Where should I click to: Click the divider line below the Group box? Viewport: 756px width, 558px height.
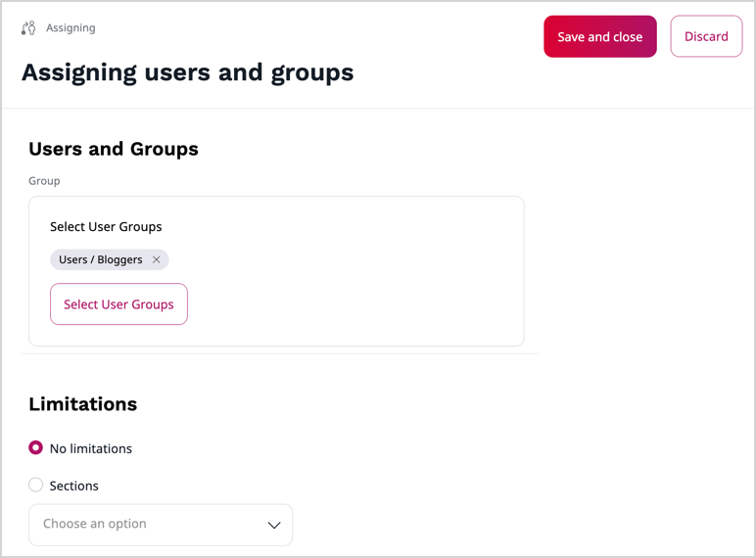(279, 353)
